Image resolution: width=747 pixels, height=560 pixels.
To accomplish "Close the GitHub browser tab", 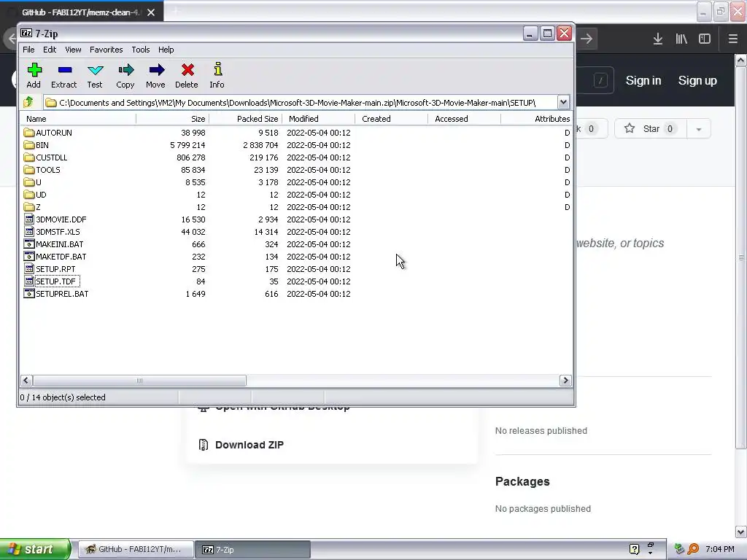I will pos(151,12).
